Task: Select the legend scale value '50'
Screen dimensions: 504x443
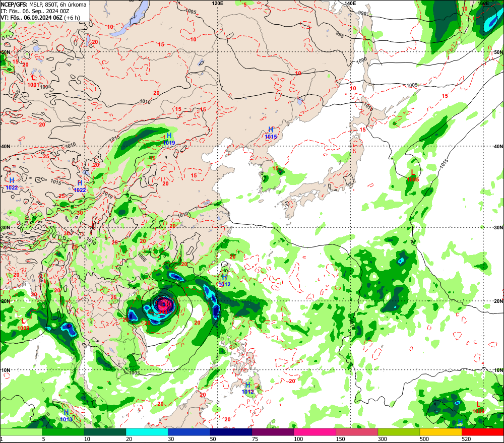Action: click(213, 439)
